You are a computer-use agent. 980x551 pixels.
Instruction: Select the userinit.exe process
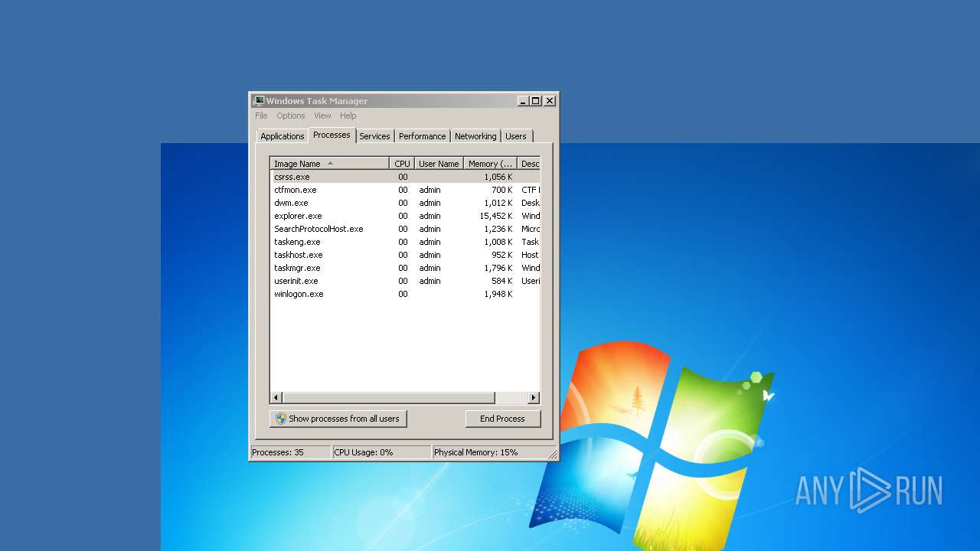[406, 281]
